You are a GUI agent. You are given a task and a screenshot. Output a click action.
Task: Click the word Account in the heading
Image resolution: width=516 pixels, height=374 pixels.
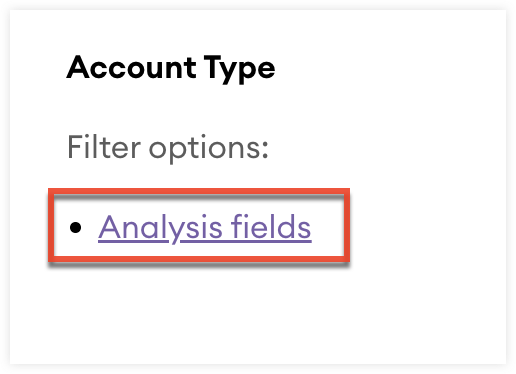point(131,68)
